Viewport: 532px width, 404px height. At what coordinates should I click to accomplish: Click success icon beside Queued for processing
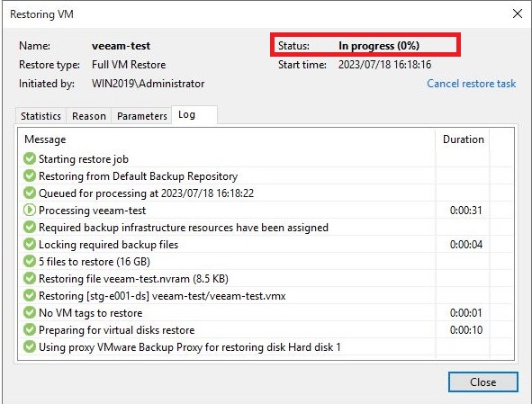click(30, 193)
